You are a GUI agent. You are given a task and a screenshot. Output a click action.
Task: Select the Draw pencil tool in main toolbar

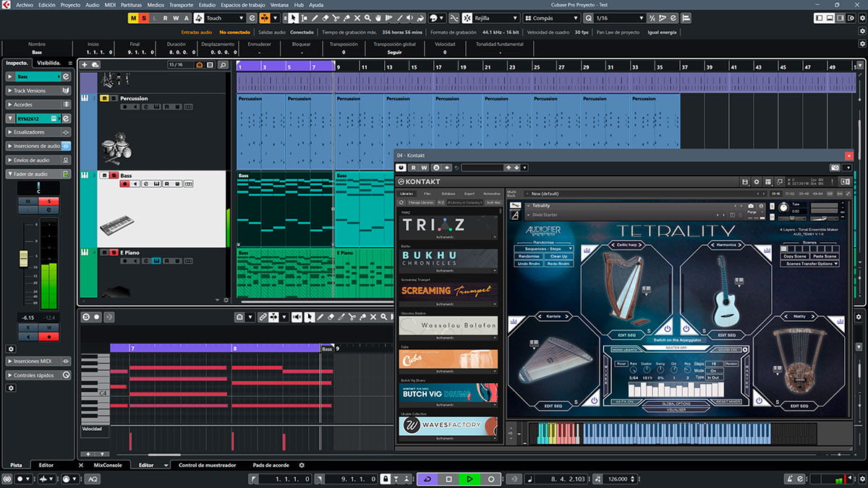315,18
